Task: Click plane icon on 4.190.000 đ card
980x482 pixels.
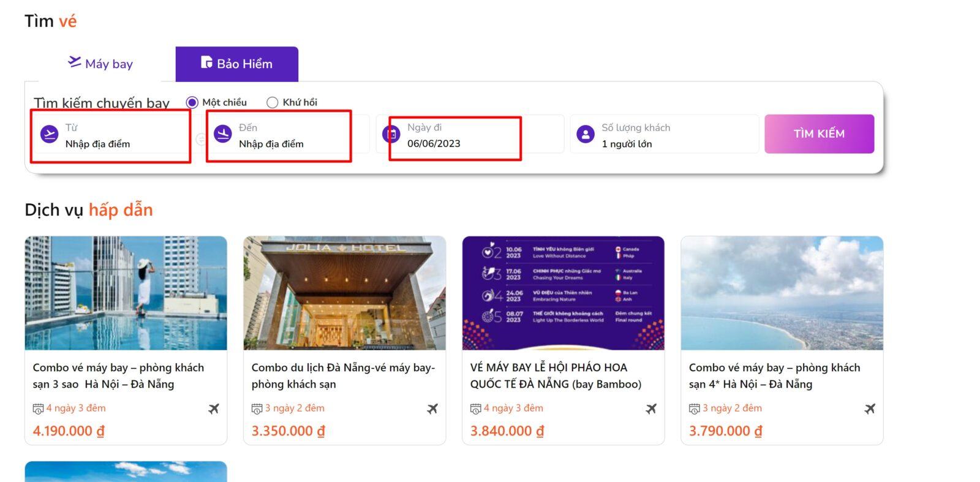Action: 213,409
